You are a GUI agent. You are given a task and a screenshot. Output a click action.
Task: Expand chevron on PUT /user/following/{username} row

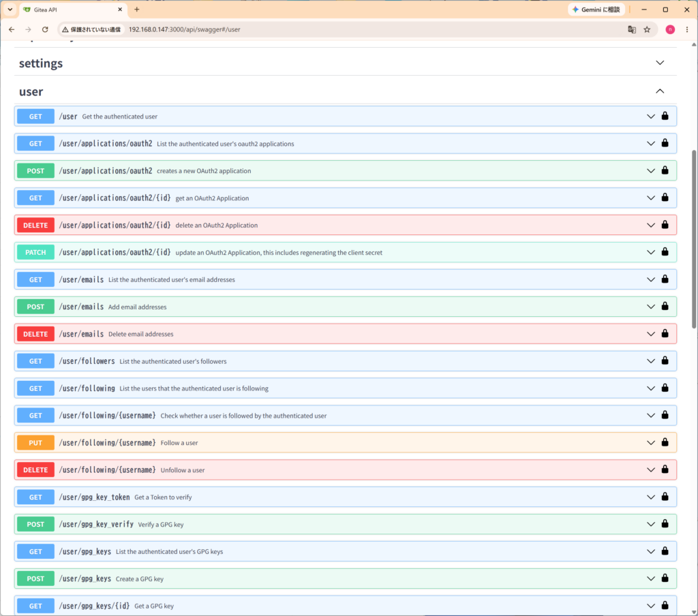(x=651, y=443)
